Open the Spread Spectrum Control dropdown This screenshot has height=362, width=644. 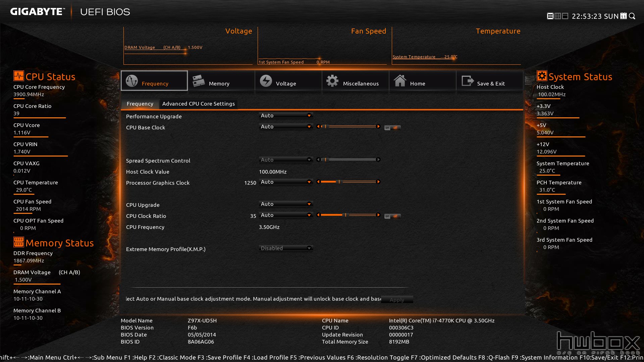(x=286, y=160)
